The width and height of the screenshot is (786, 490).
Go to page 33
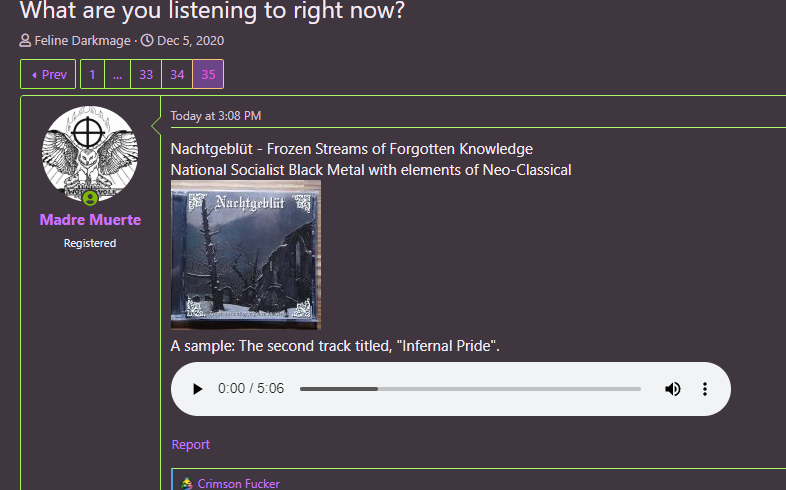(x=146, y=74)
